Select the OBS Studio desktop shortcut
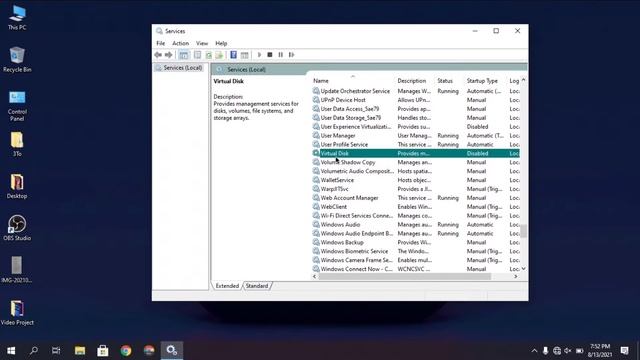 click(x=17, y=228)
